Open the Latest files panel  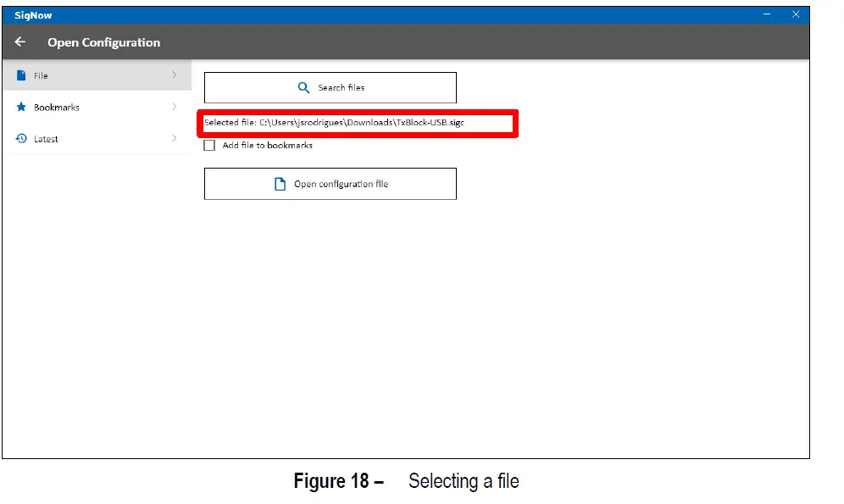pos(85,138)
